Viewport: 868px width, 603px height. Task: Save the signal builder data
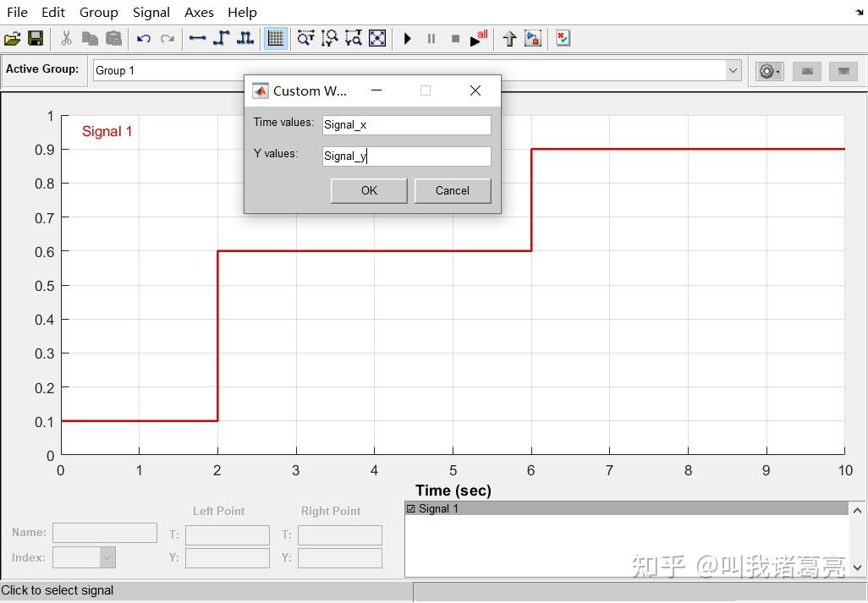coord(34,38)
